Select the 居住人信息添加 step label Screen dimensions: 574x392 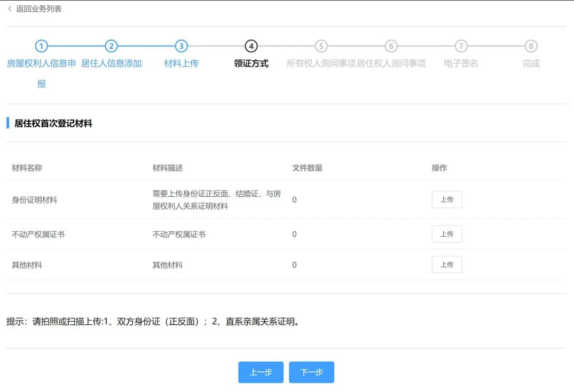[x=112, y=63]
